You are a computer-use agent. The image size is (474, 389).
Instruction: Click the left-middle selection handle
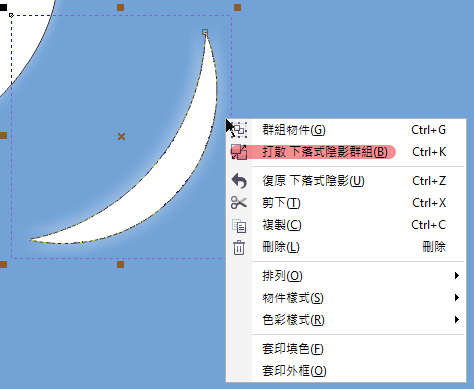3,135
